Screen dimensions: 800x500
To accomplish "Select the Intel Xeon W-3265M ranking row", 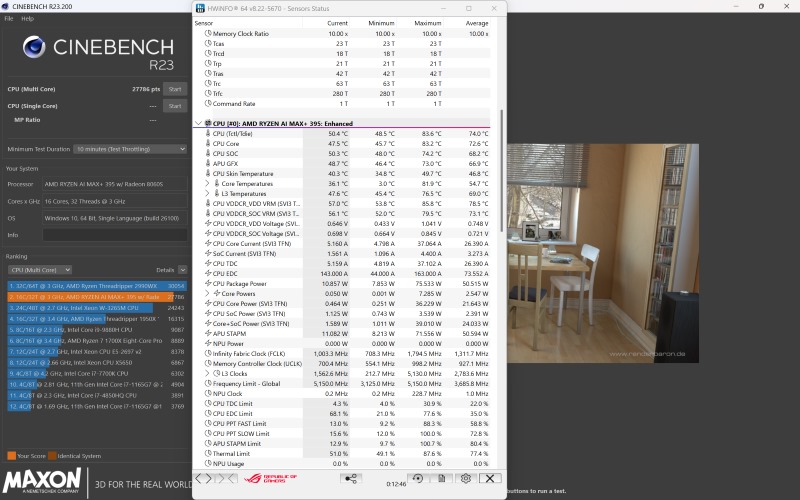I will [97, 308].
